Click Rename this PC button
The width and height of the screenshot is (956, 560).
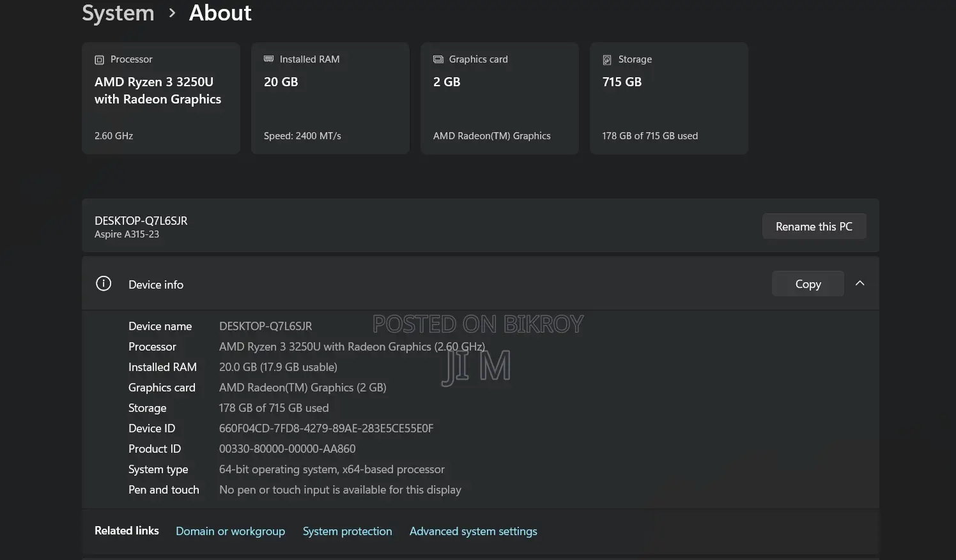(814, 227)
